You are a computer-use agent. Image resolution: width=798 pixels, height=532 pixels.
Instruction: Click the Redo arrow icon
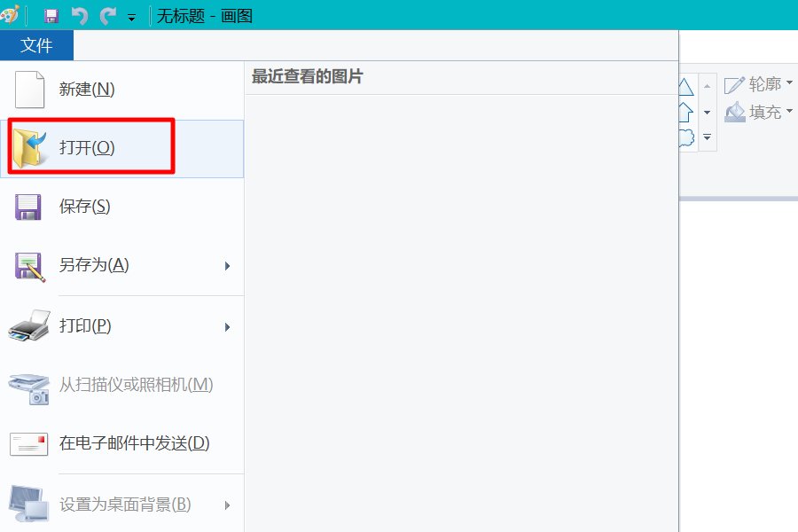(x=107, y=13)
